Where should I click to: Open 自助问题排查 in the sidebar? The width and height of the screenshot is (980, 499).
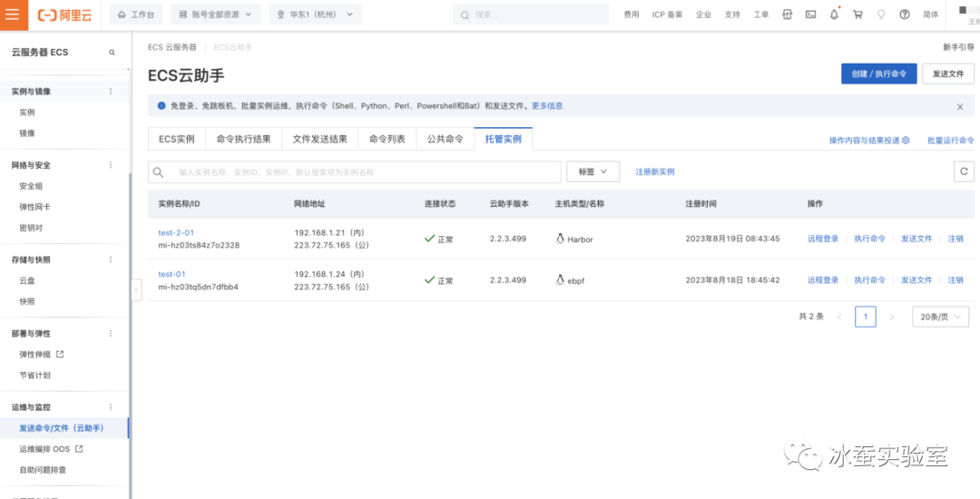pos(43,469)
